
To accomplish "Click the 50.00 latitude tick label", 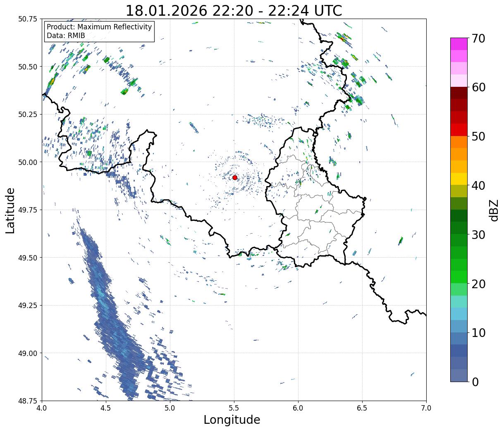I will (27, 162).
